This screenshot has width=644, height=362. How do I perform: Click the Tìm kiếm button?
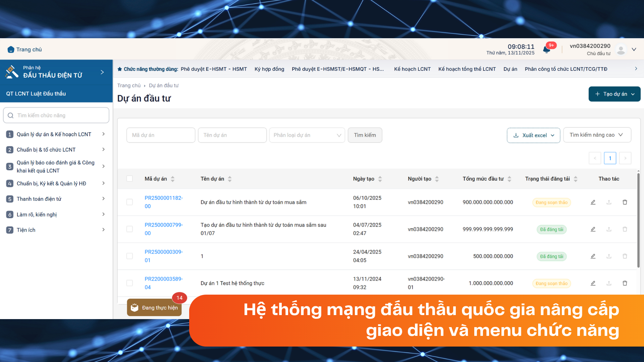coord(365,135)
